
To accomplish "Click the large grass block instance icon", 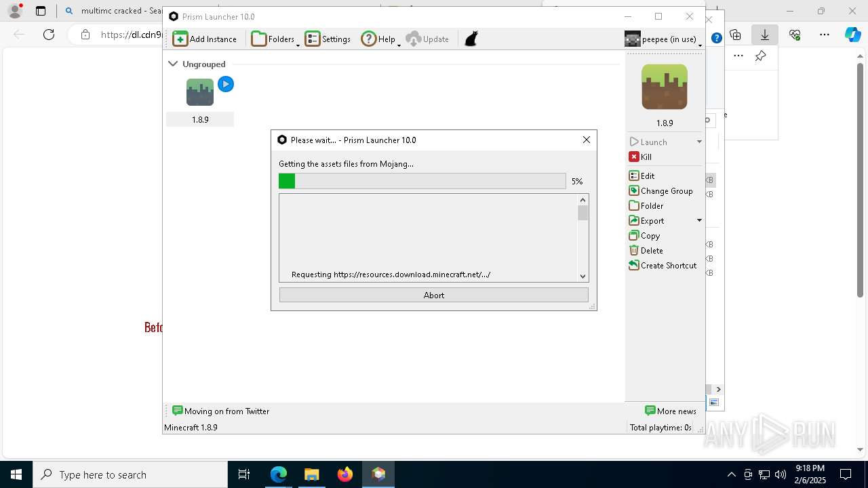I will [x=665, y=87].
